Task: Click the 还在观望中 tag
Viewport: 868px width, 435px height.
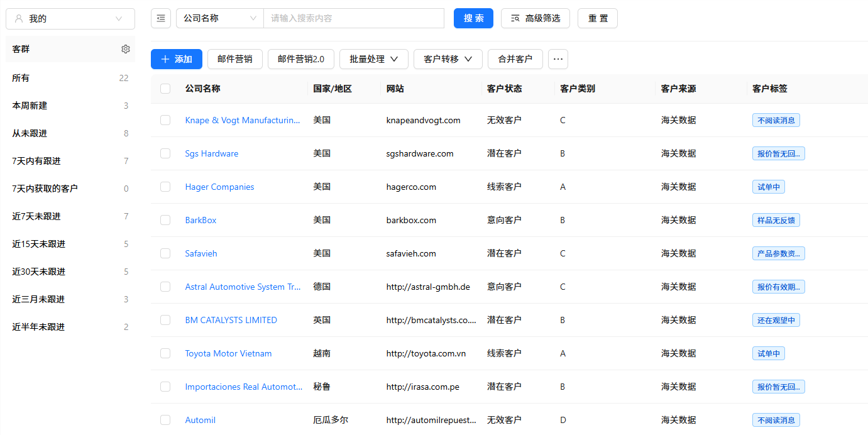Action: 776,320
